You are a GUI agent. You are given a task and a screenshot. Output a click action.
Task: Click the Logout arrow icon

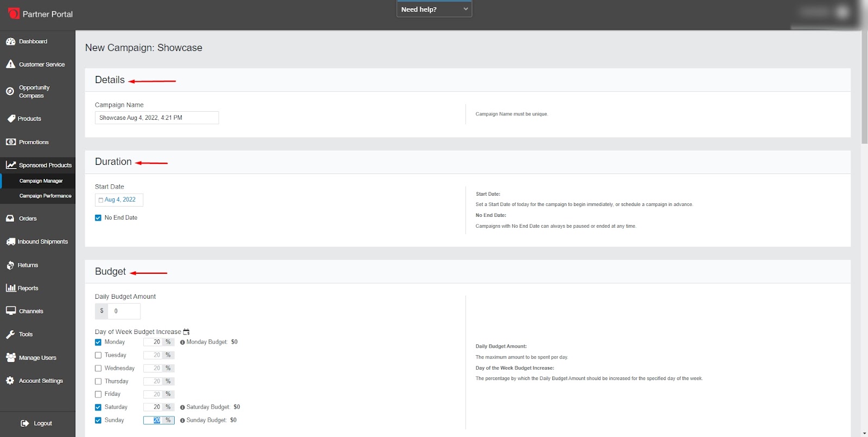pyautogui.click(x=25, y=423)
